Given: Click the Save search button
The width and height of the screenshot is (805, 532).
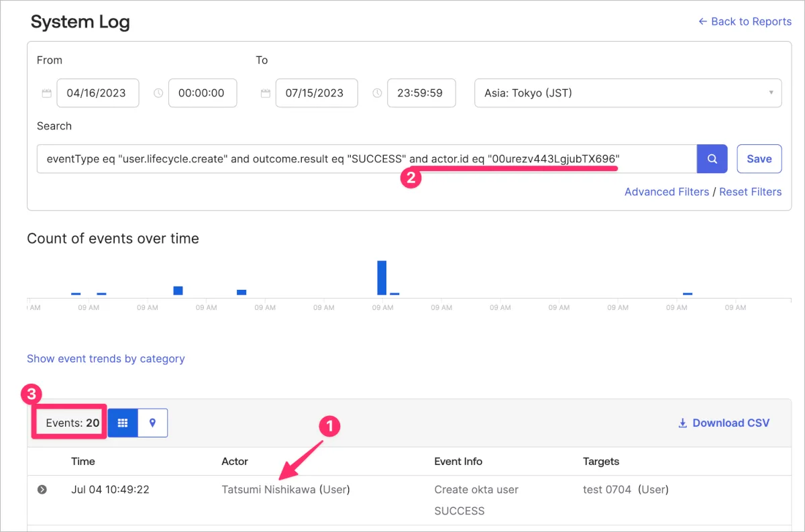Looking at the screenshot, I should (x=759, y=159).
